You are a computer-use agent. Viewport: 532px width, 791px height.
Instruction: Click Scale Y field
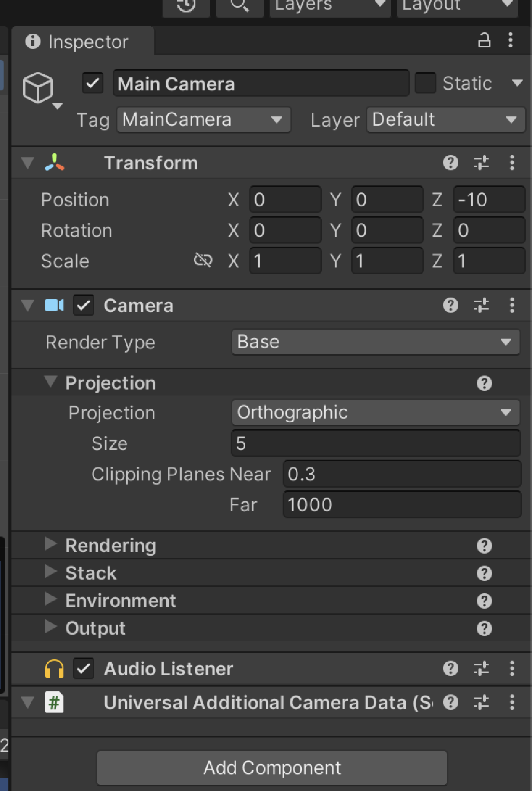pyautogui.click(x=387, y=261)
